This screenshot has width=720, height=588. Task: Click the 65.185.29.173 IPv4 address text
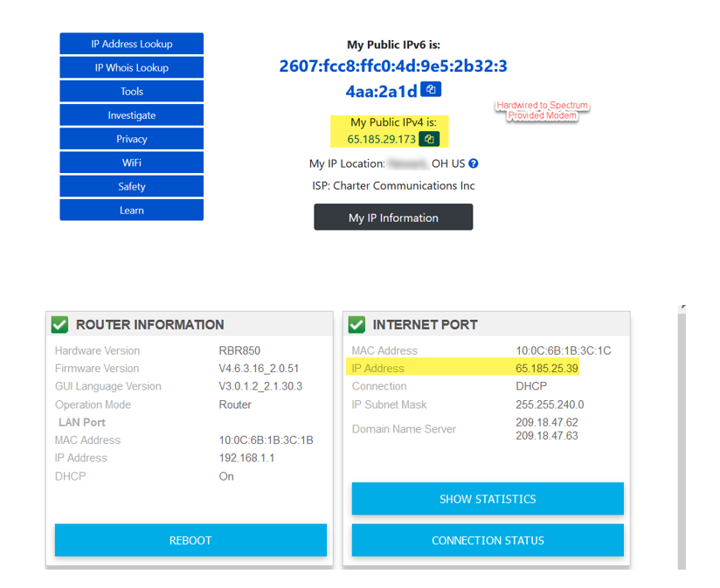pyautogui.click(x=381, y=139)
